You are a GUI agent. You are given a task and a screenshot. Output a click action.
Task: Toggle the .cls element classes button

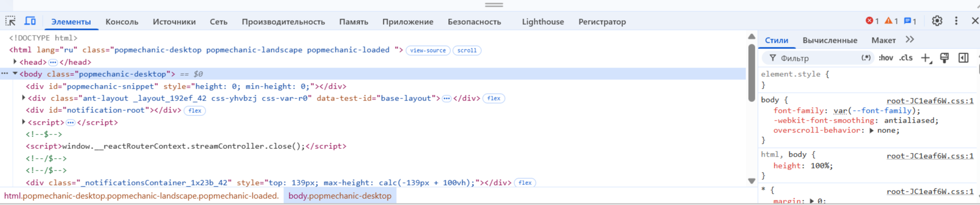[906, 58]
